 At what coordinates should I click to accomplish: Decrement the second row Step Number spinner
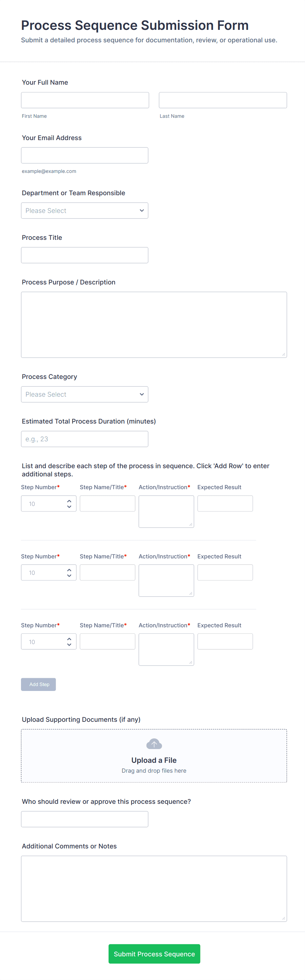coord(69,575)
